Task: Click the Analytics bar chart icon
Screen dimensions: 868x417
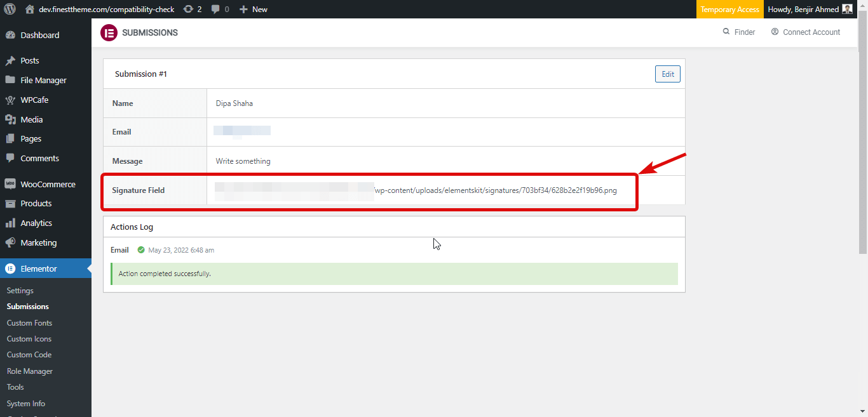Action: coord(10,223)
